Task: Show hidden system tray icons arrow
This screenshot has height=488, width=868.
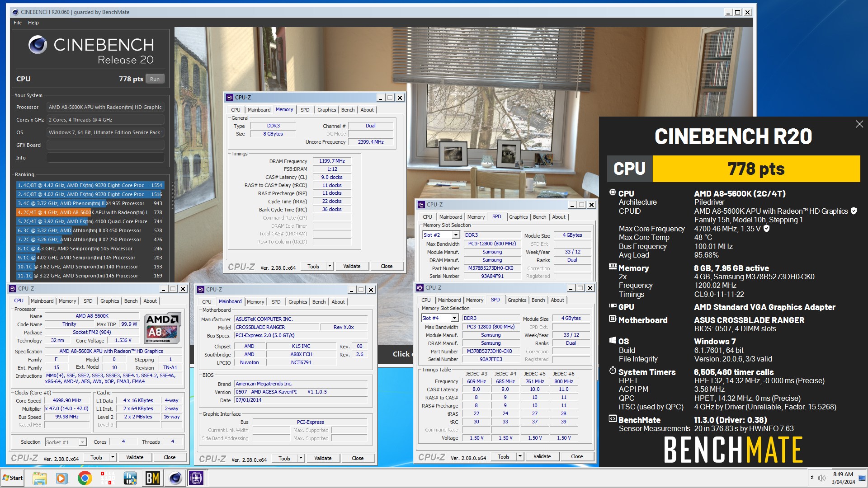Action: tap(812, 478)
